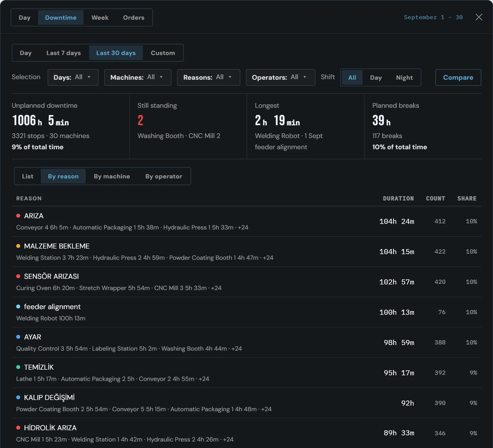
Task: Open the TEMİZLİK reason row
Action: 246,372
